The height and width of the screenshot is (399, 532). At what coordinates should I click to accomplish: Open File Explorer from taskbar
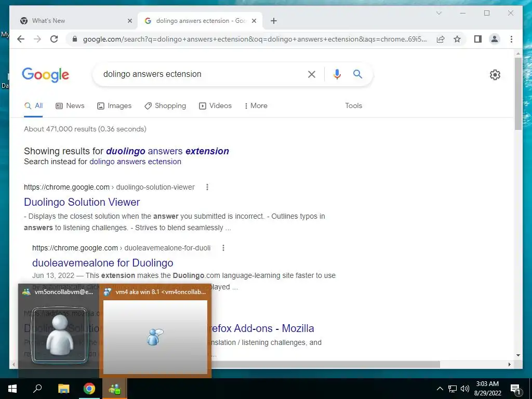tap(63, 389)
